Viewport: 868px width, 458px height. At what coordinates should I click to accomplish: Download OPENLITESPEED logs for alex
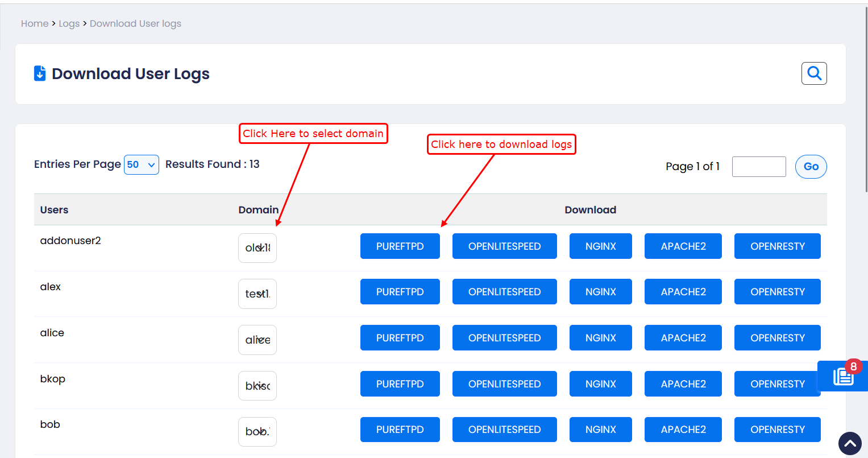coord(504,292)
